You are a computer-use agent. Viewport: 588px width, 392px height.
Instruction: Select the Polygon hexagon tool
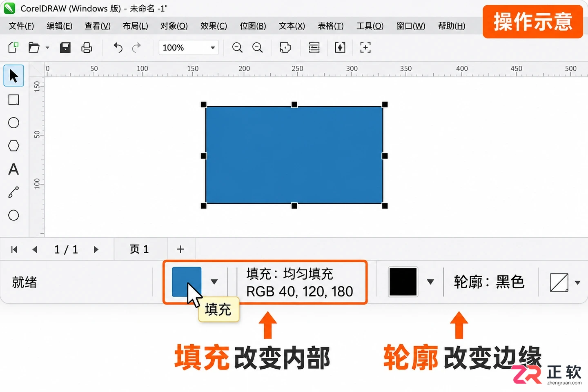pyautogui.click(x=14, y=146)
